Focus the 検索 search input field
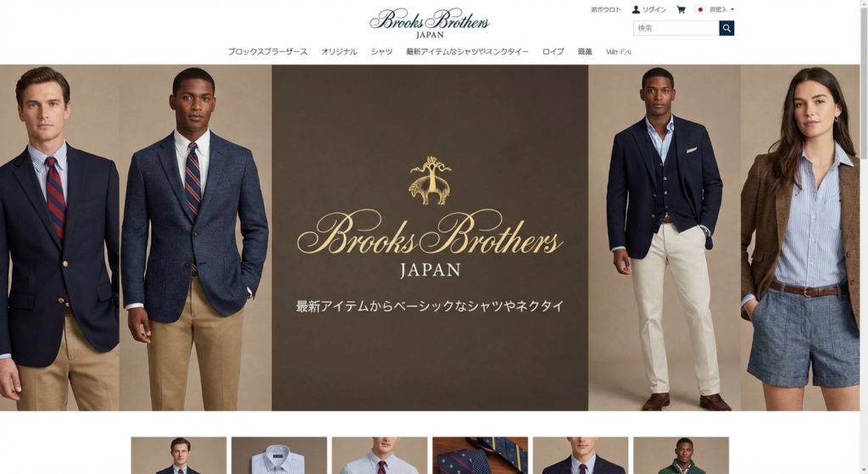 676,28
